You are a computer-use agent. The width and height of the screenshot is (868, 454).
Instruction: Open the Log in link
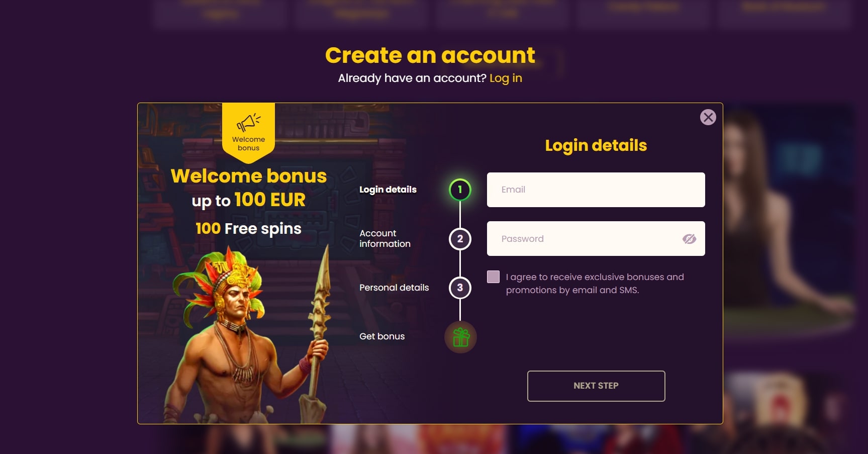pyautogui.click(x=506, y=78)
